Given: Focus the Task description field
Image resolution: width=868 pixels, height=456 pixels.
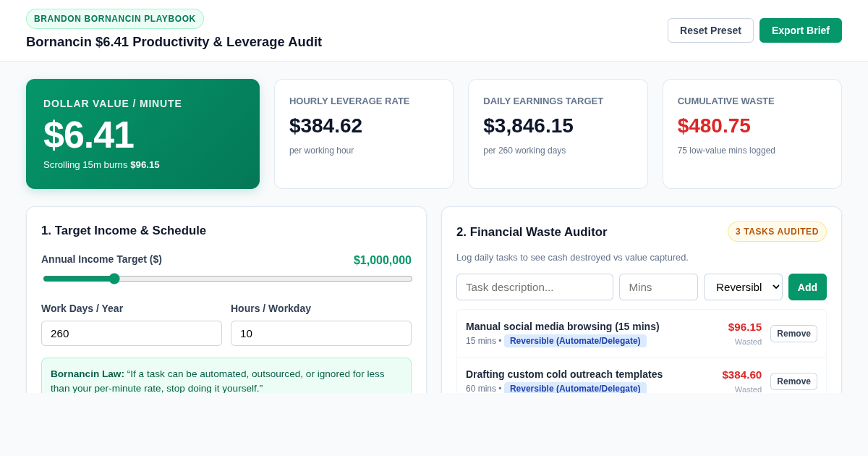Looking at the screenshot, I should [x=535, y=287].
